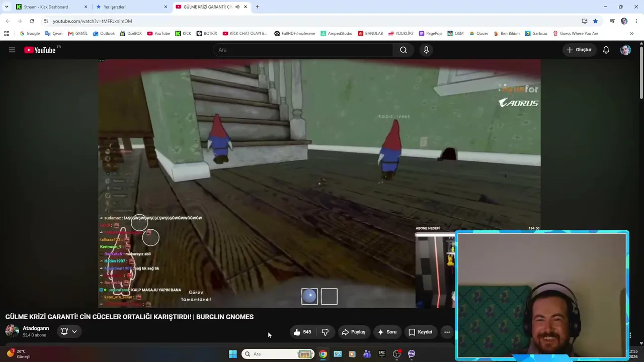The height and width of the screenshot is (362, 644).
Task: Reload the page in Chrome
Action: click(x=32, y=21)
